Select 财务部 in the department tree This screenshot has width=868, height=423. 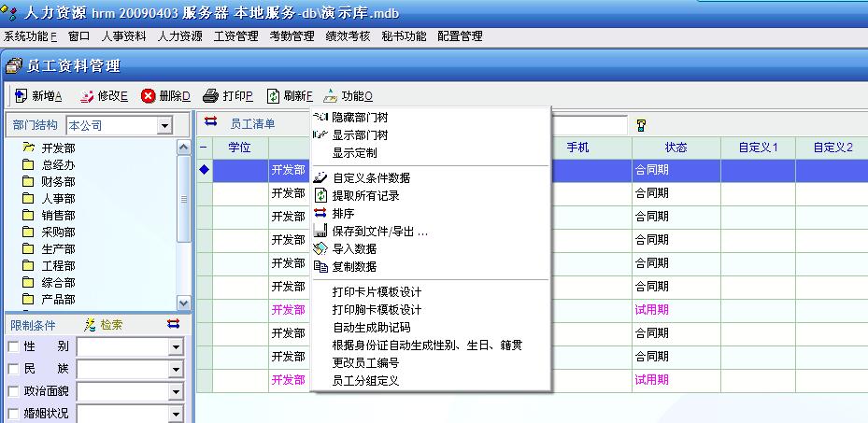[x=58, y=181]
